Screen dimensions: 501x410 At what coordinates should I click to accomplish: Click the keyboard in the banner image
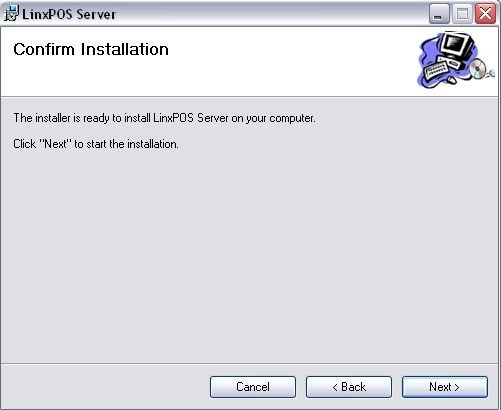pos(437,70)
